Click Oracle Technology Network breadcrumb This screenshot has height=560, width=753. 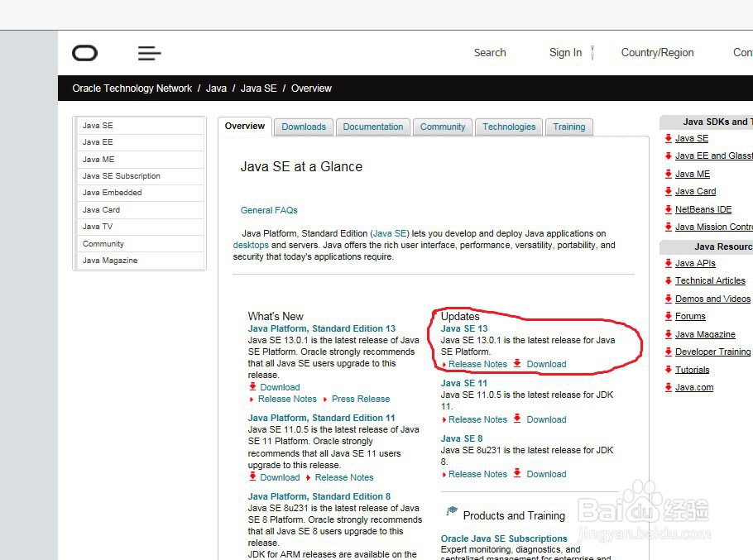point(132,89)
